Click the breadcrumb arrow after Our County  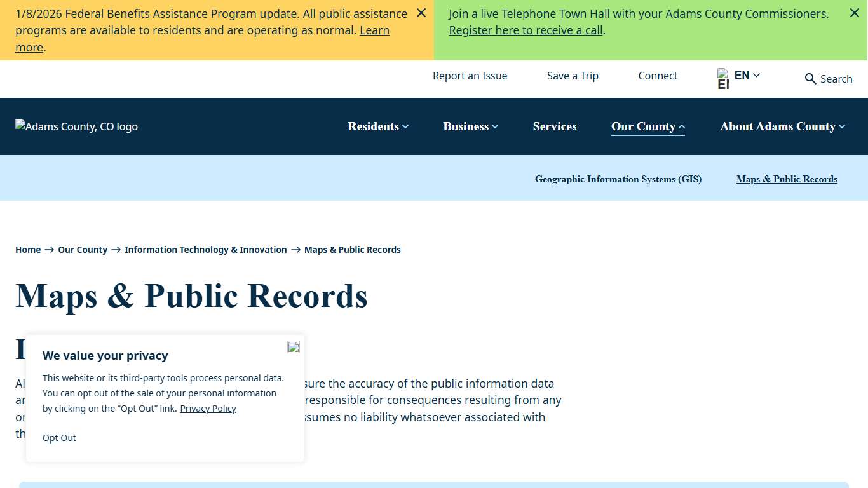[x=115, y=250]
